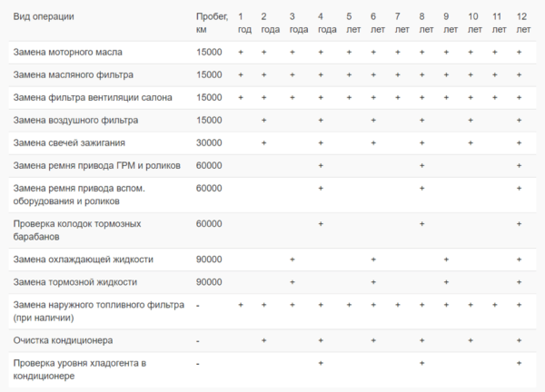The height and width of the screenshot is (392, 545).
Task: Click the 90000 mileage in the coolant row
Action: 208,260
